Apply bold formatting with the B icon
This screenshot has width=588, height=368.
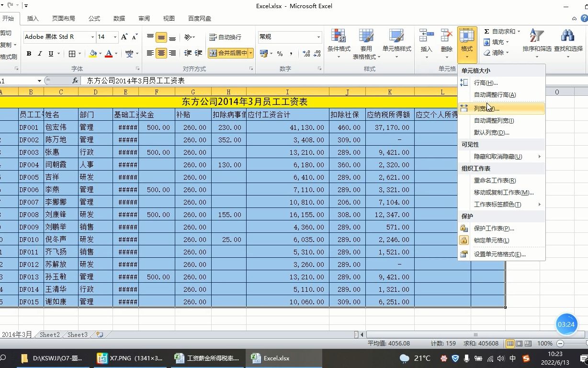[29, 53]
